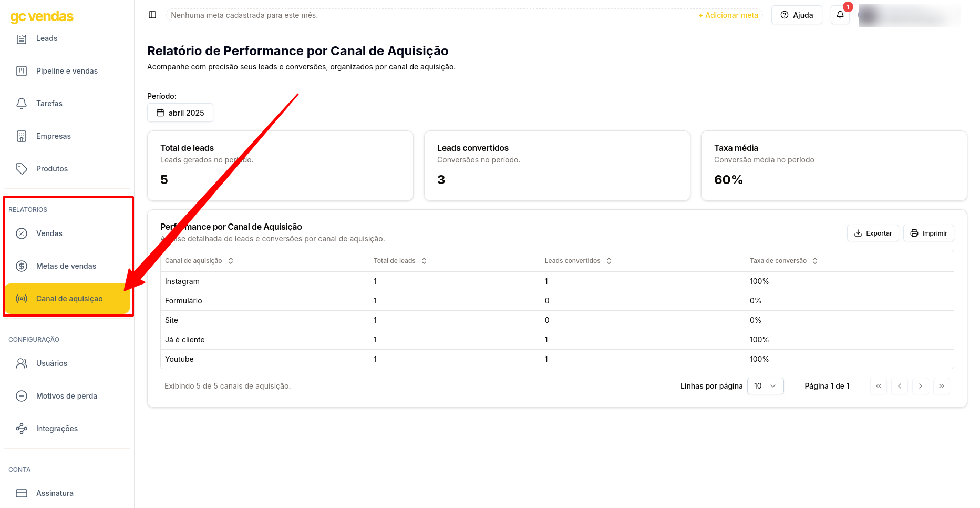
Task: Toggle sorting on Taxa de conversão column
Action: coord(815,260)
